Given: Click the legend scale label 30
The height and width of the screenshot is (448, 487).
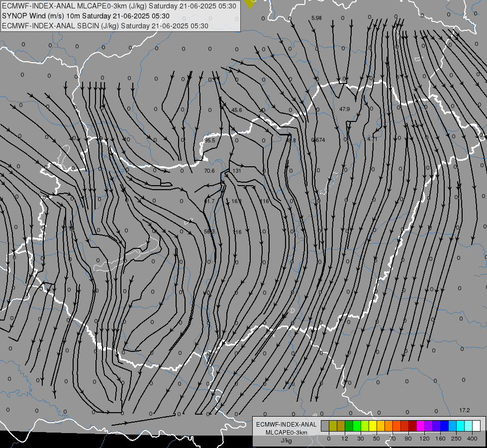Looking at the screenshot, I should pyautogui.click(x=360, y=439).
